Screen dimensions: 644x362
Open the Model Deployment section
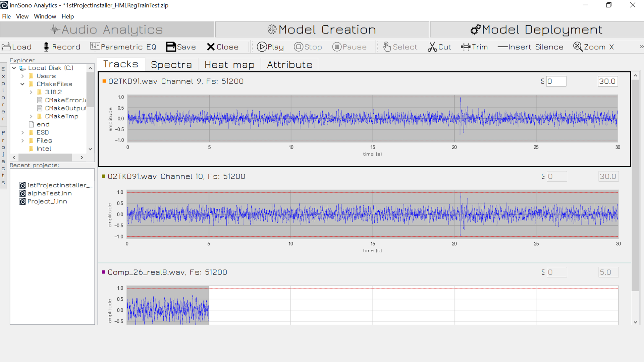[x=537, y=29]
